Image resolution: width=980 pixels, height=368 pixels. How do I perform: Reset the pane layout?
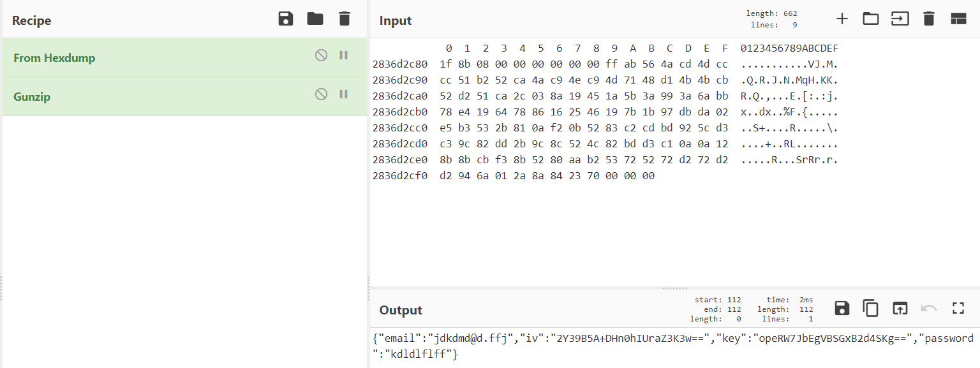958,19
